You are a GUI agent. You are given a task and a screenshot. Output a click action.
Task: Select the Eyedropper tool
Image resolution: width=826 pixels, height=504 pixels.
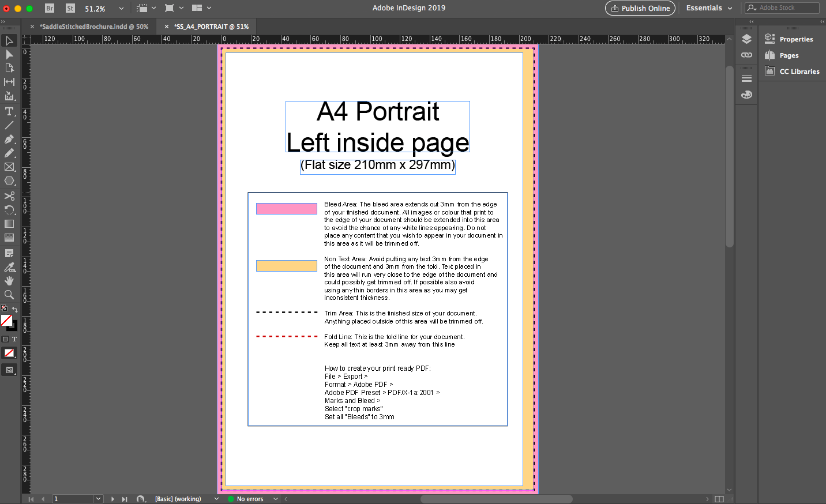pos(9,267)
